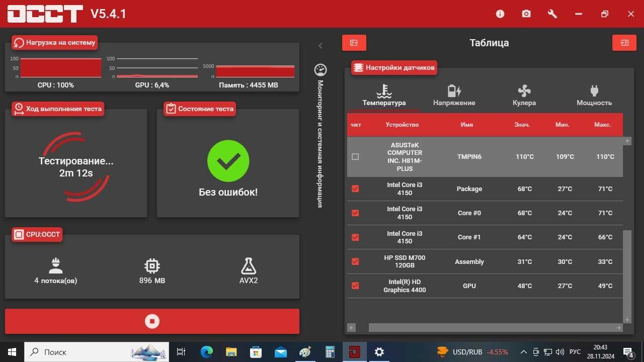Open Settings gear in the taskbar
Image resolution: width=644 pixels, height=362 pixels.
tap(379, 352)
